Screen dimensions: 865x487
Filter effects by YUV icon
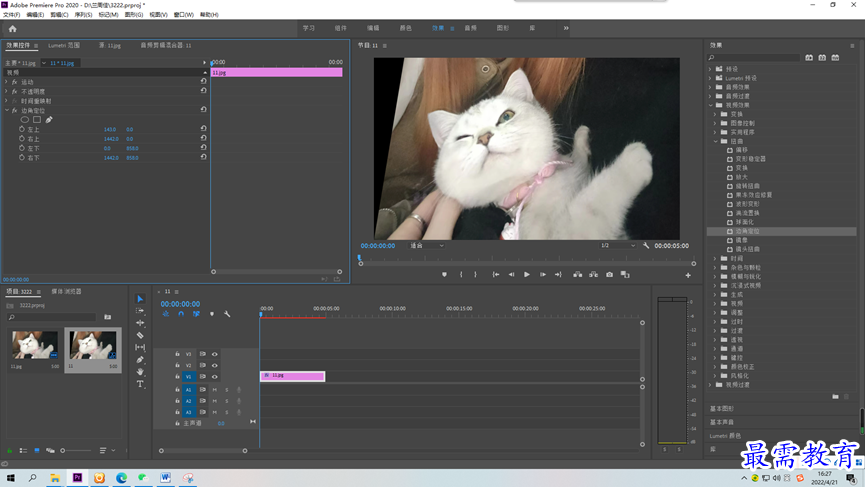click(x=835, y=57)
